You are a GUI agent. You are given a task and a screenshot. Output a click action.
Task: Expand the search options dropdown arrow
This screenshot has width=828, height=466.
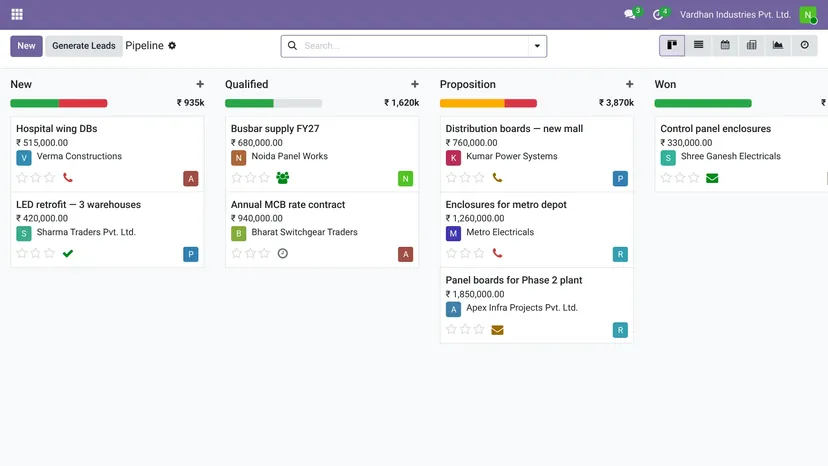click(x=537, y=46)
